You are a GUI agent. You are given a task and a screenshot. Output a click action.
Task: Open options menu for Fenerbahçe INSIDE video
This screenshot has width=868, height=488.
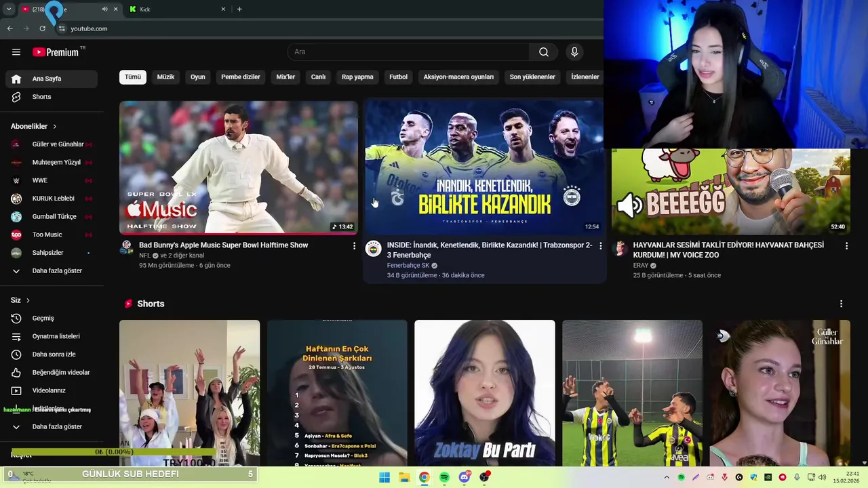pos(600,246)
